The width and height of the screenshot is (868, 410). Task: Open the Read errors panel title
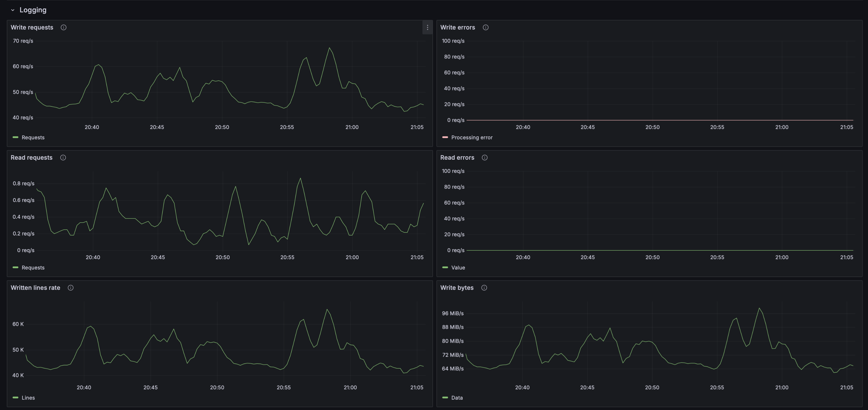(x=457, y=157)
